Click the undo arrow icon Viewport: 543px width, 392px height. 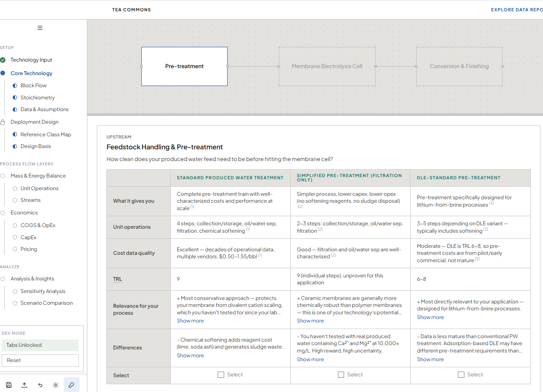click(40, 385)
